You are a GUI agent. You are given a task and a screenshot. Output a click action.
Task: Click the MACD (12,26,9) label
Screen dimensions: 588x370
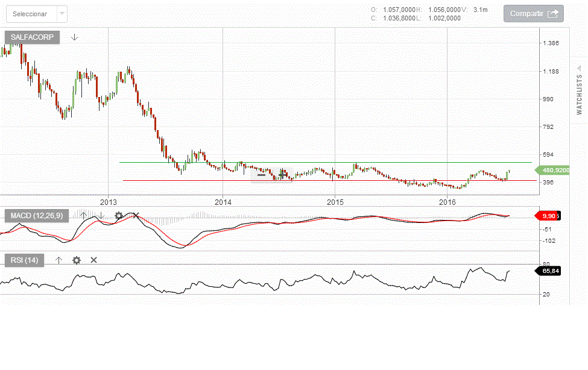pos(37,215)
